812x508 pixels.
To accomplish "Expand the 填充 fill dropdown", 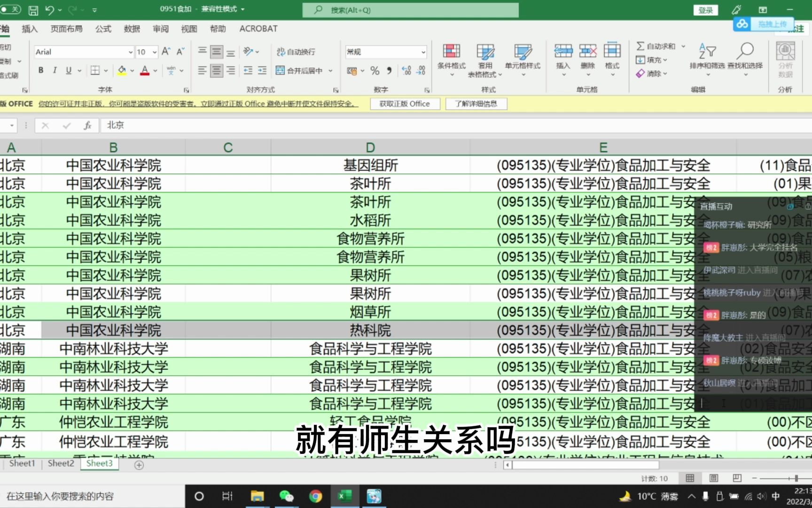I will (665, 60).
